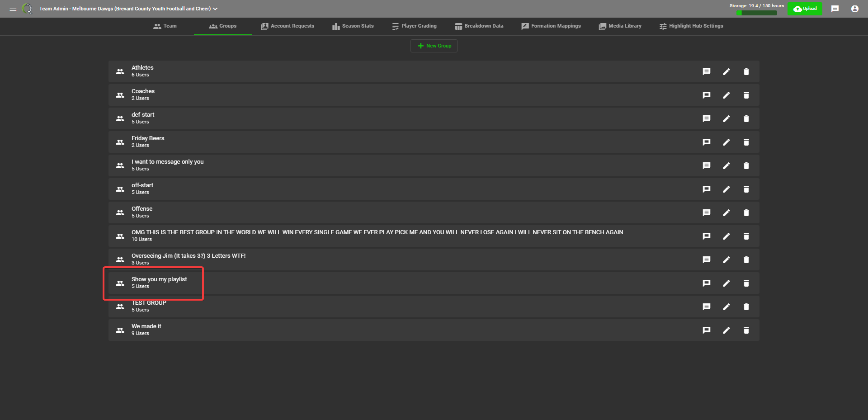Select the Groups tab
Image resolution: width=868 pixels, height=420 pixels.
223,26
